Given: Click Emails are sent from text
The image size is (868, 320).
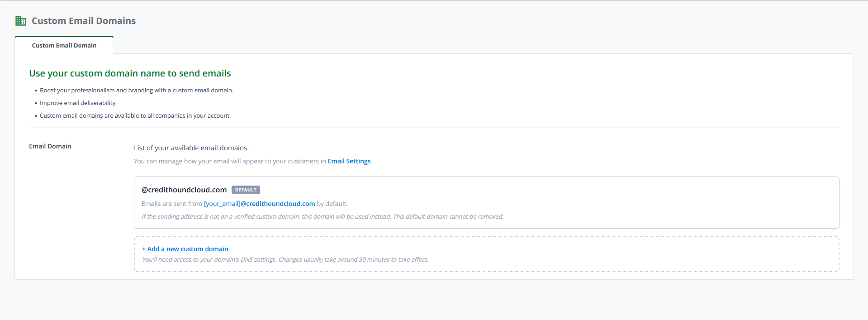Looking at the screenshot, I should click(172, 204).
